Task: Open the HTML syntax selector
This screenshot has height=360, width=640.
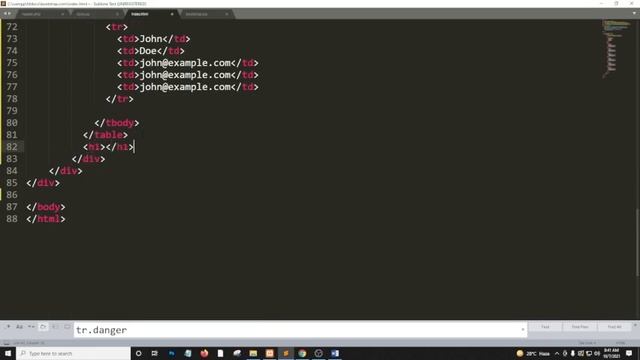Action: pos(620,343)
